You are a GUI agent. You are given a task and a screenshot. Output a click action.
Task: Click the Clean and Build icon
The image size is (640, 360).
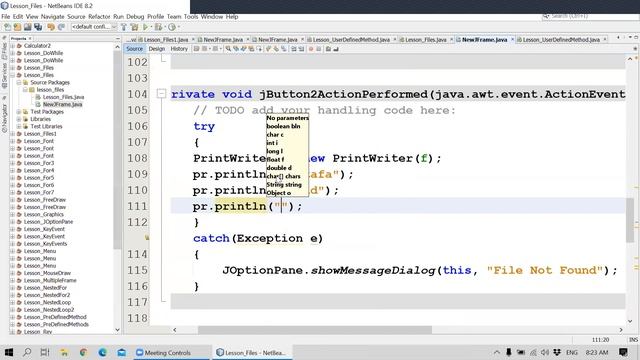coord(134,27)
